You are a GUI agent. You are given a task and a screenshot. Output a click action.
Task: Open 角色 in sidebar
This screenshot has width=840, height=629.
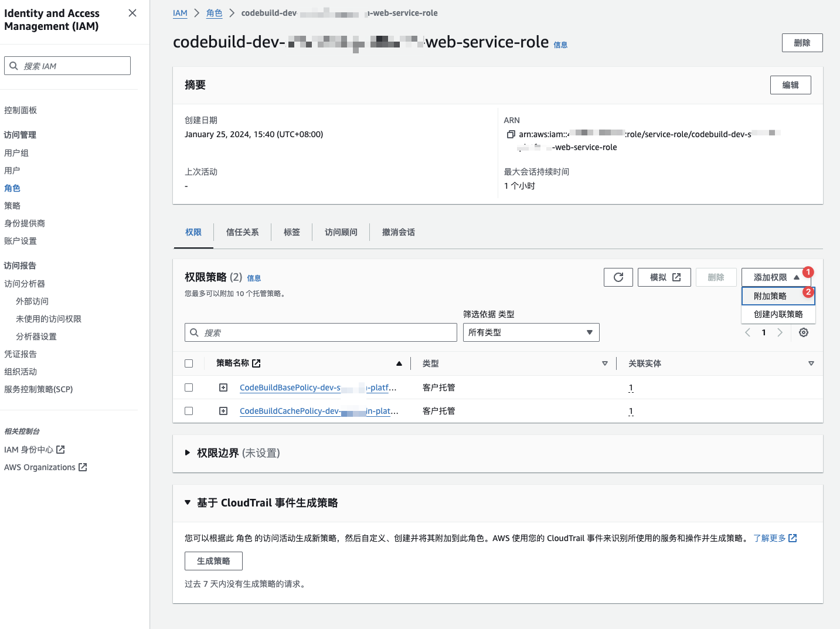tap(12, 188)
